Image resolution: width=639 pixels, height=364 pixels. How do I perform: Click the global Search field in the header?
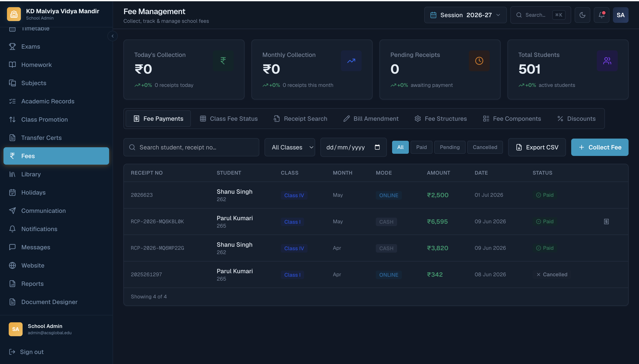coord(540,15)
